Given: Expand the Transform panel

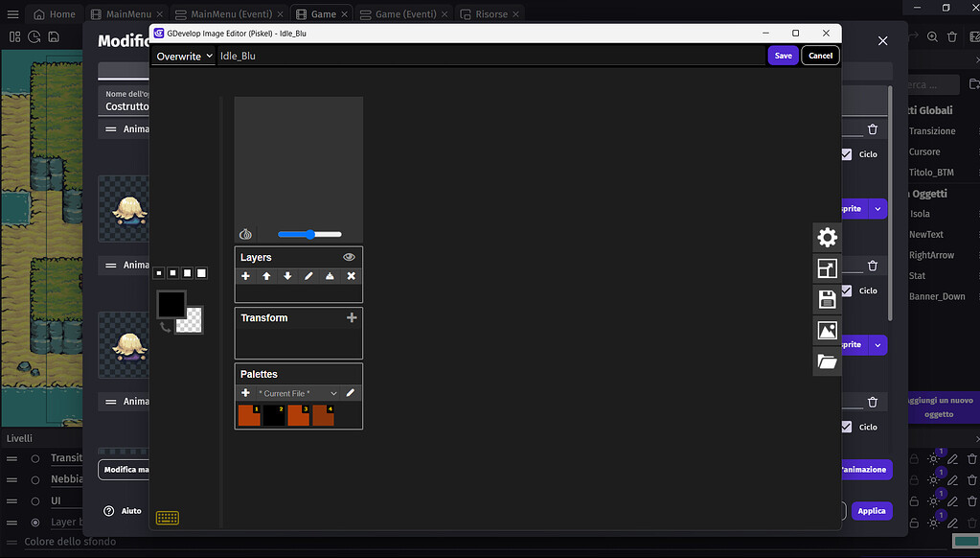Looking at the screenshot, I should click(x=352, y=317).
